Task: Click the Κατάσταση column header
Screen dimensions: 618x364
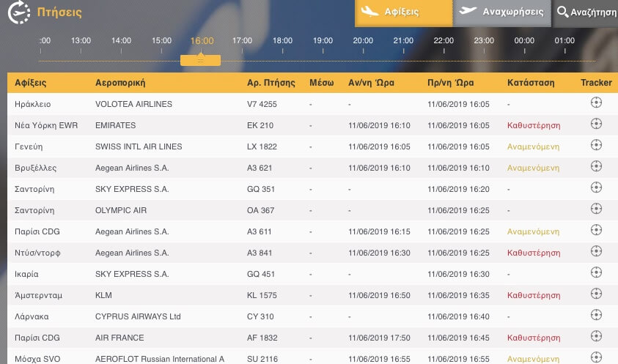Action: [x=531, y=83]
